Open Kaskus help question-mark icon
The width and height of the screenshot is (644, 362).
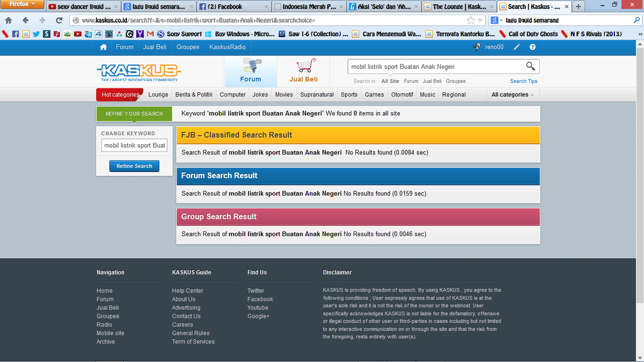tap(532, 47)
